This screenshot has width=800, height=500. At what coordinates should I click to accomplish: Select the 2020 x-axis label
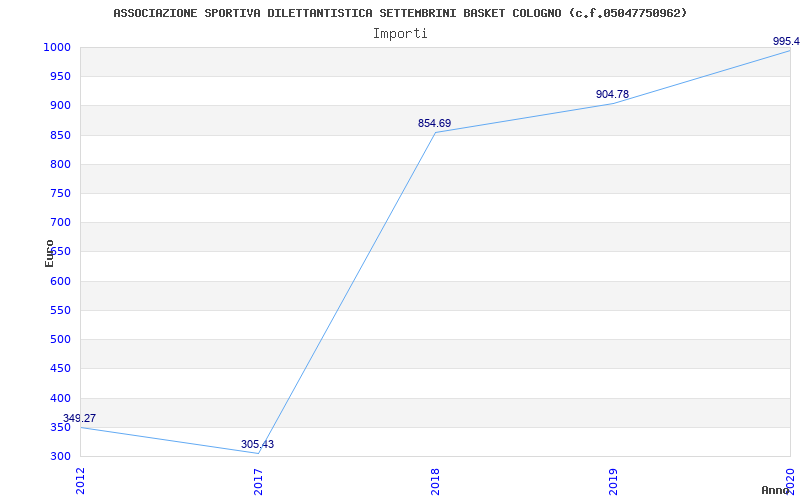click(x=790, y=481)
